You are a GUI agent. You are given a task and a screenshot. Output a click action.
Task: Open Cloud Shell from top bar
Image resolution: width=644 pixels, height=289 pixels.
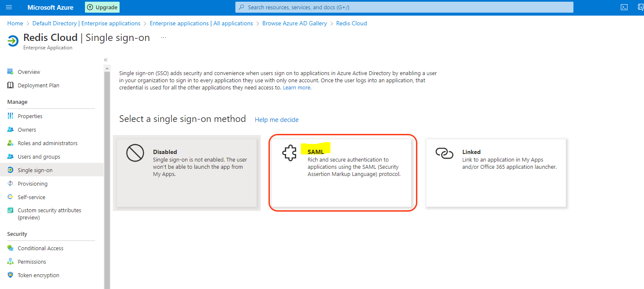pos(623,7)
